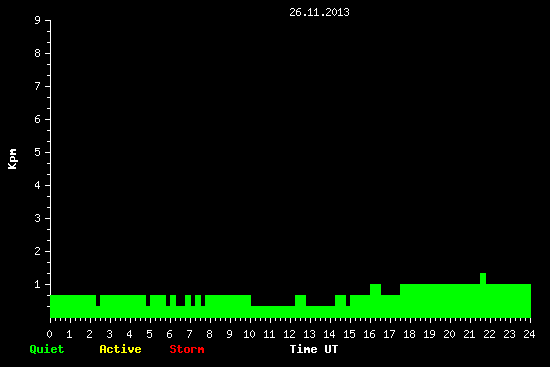Click the red Storm legend label
The height and width of the screenshot is (367, 550).
187,349
